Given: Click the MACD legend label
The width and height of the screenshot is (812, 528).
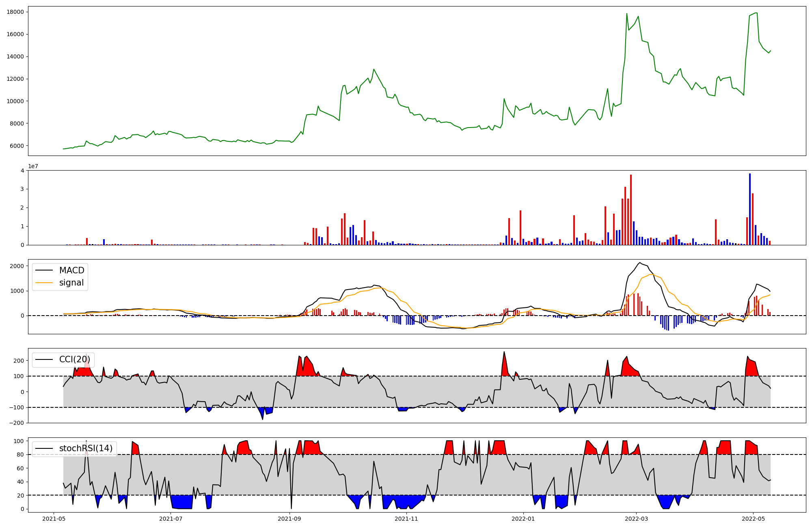Looking at the screenshot, I should point(71,270).
